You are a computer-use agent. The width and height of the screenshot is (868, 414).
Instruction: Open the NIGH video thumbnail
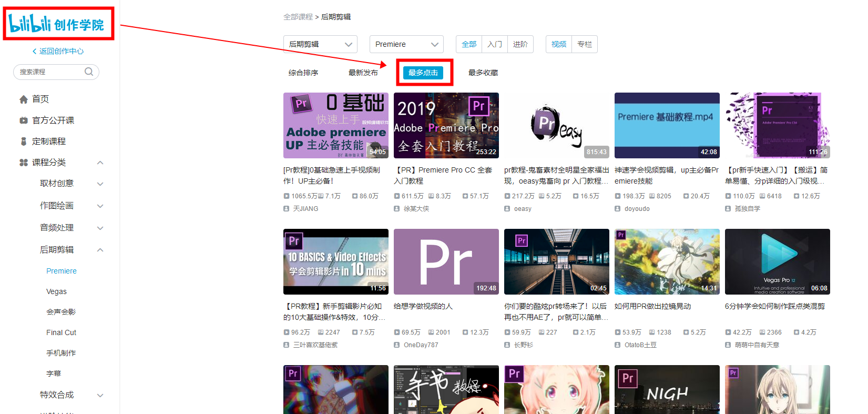click(667, 389)
